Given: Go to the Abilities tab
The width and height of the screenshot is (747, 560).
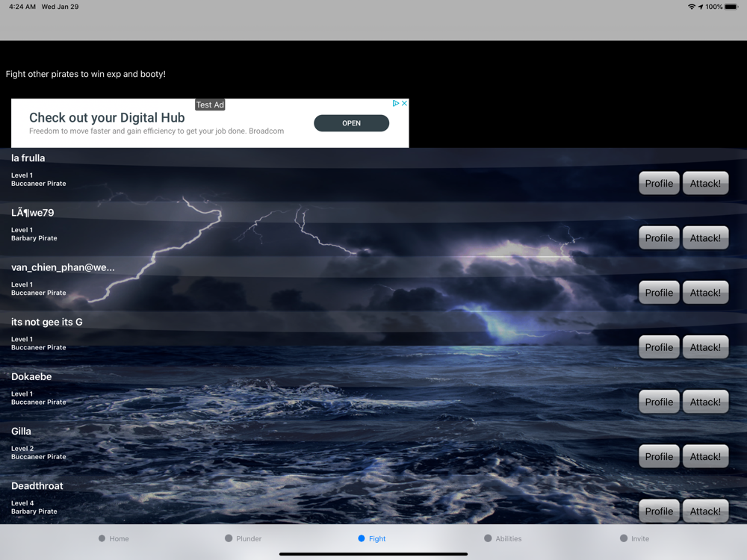Looking at the screenshot, I should coord(503,538).
